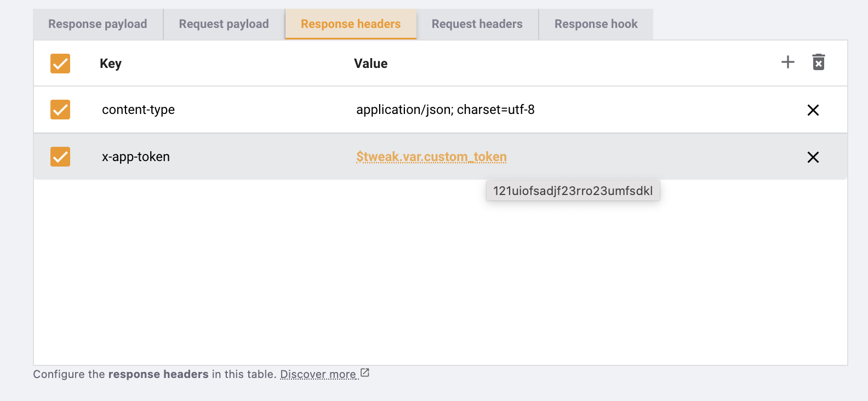This screenshot has width=868, height=401.
Task: Click the trash icon to delete headers
Action: pos(818,62)
